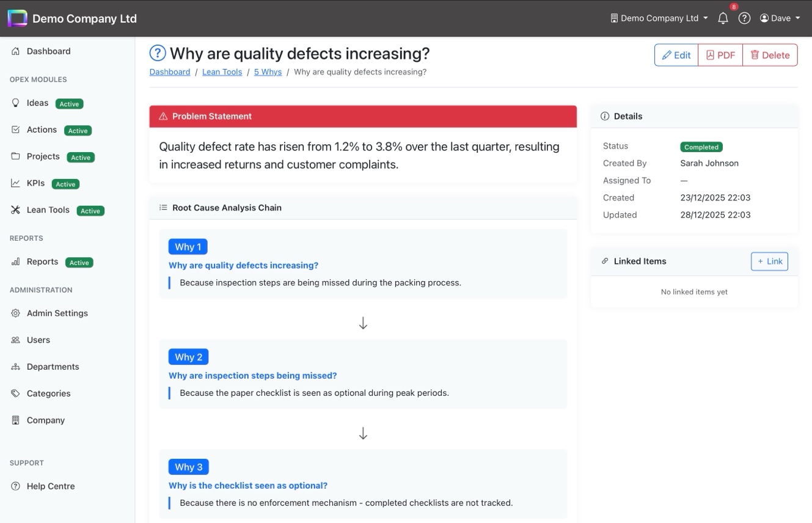The image size is (812, 523).
Task: Open the Dave user menu
Action: pos(780,18)
